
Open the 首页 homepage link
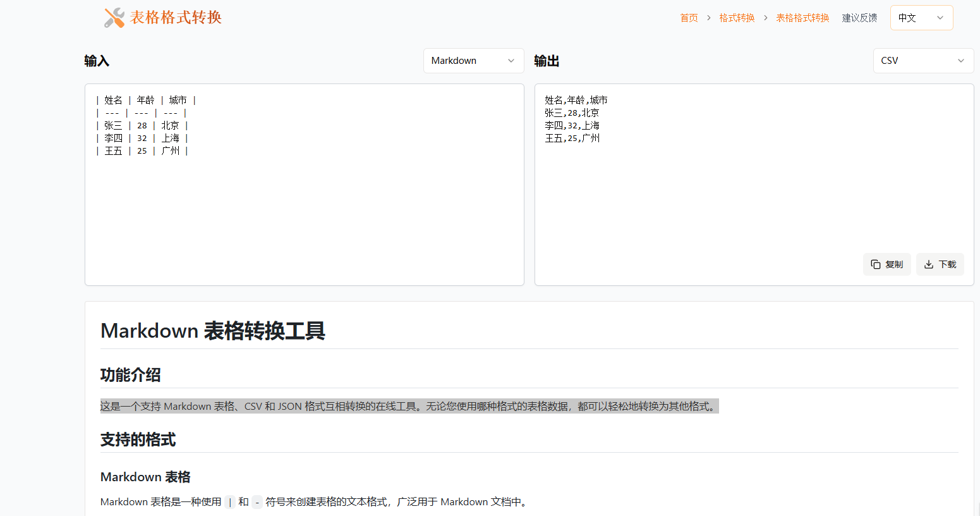click(x=689, y=18)
